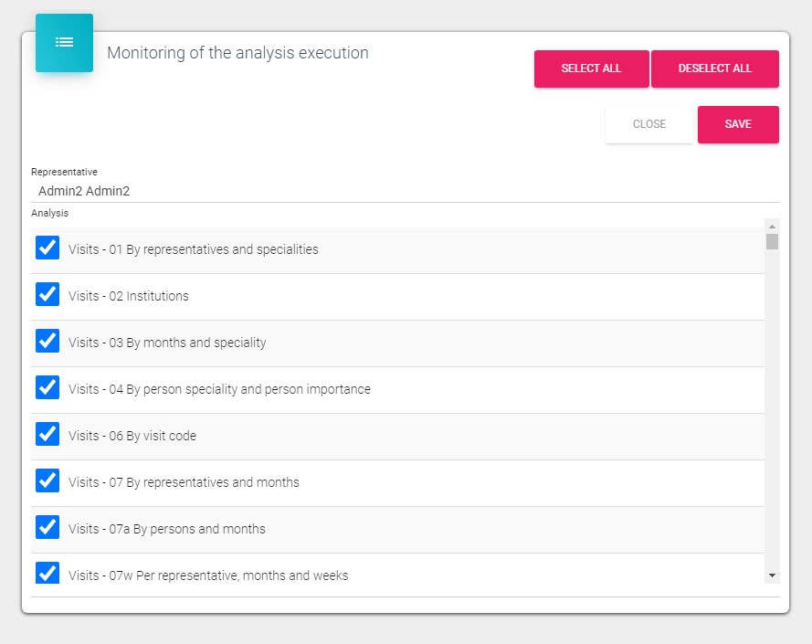Screen dimensions: 812x644
Task: Toggle Visits - 04 person speciality and importance
Action: coord(47,388)
